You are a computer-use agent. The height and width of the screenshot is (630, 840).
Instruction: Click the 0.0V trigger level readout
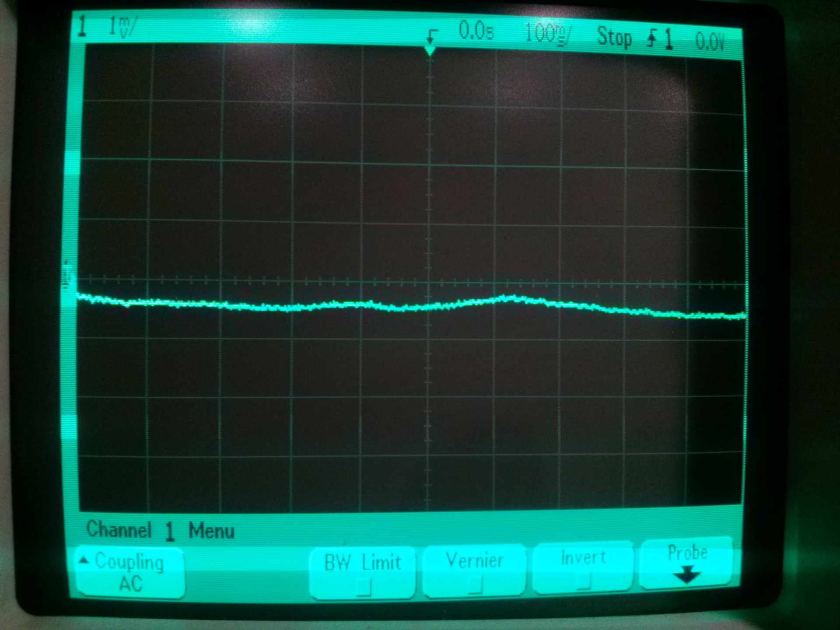(710, 42)
